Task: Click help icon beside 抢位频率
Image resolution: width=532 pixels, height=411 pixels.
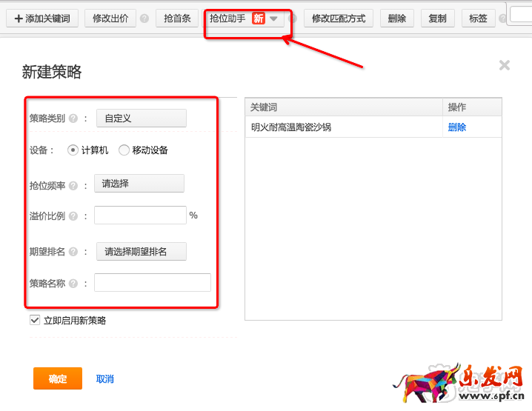Action: point(73,184)
